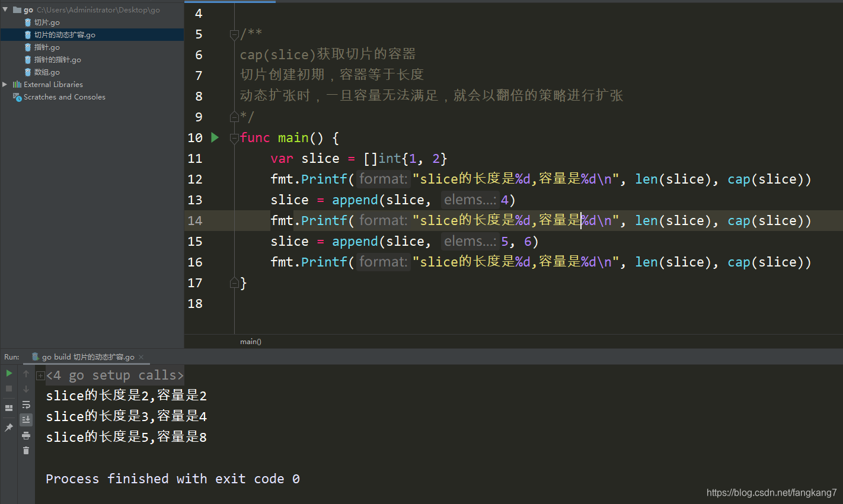Click 'var slice = []int{1, 2}' code line
Viewport: 843px width, 504px height.
coord(359,159)
